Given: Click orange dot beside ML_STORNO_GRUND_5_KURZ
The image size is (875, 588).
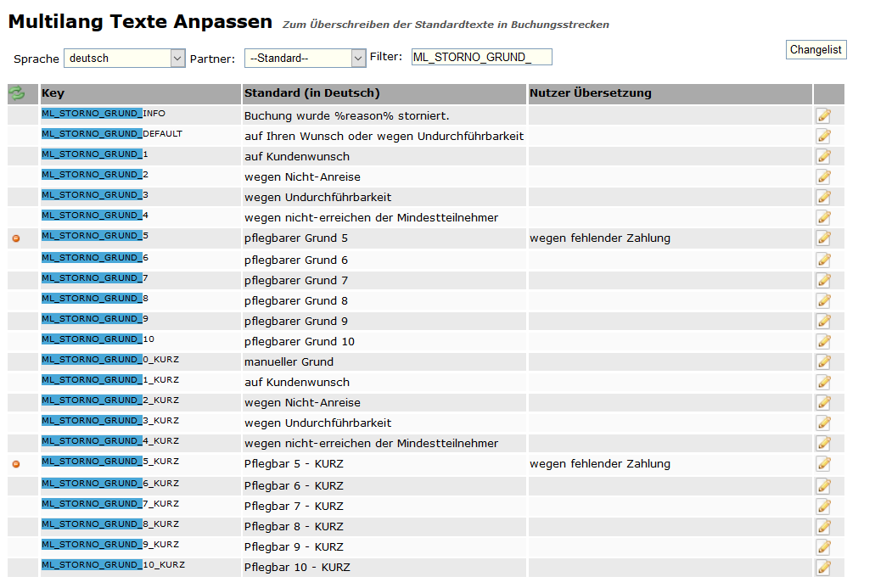Looking at the screenshot, I should point(16,464).
